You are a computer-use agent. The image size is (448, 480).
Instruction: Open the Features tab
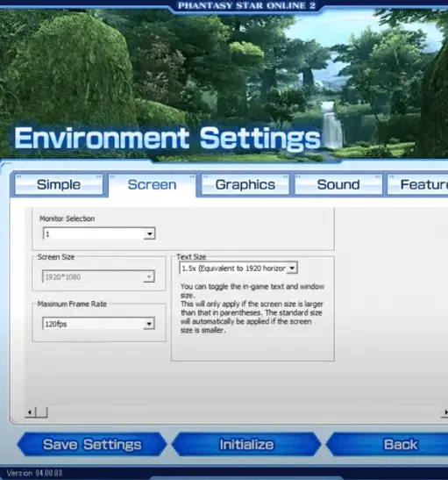coord(417,184)
